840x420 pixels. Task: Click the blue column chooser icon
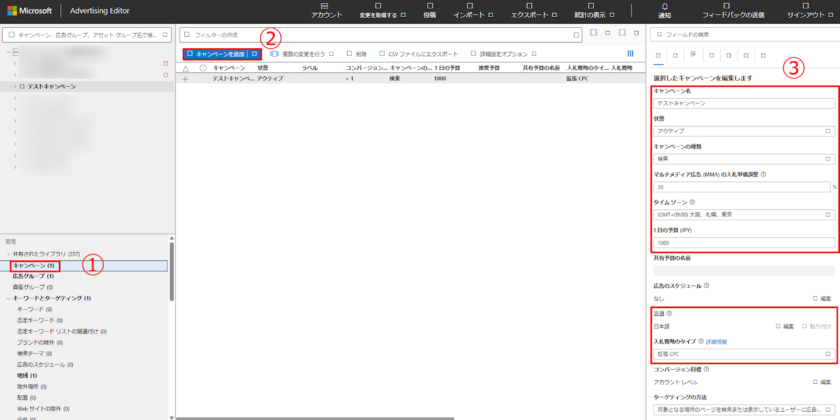(630, 54)
